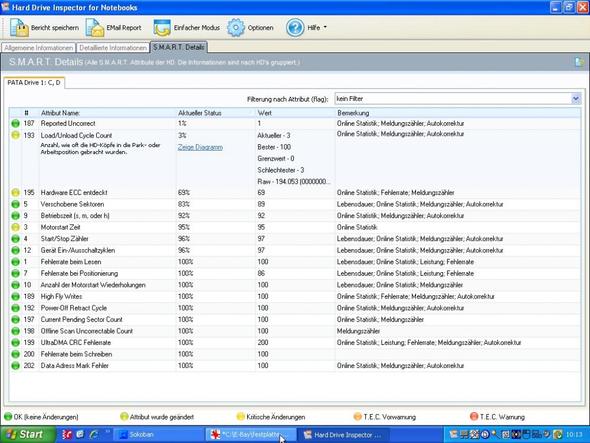Viewport: 590px width, 443px height.
Task: Switch to Allgemeine Informationen tab
Action: (x=38, y=48)
